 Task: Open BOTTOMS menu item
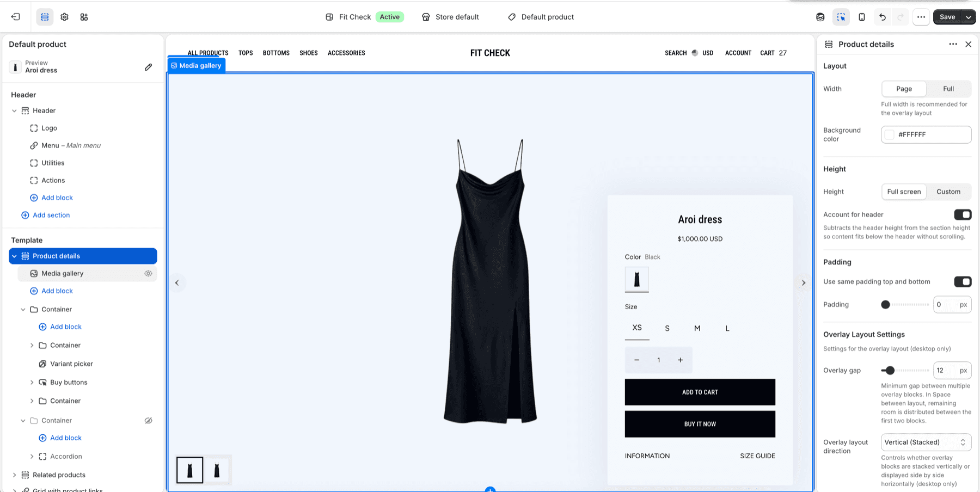pos(276,53)
